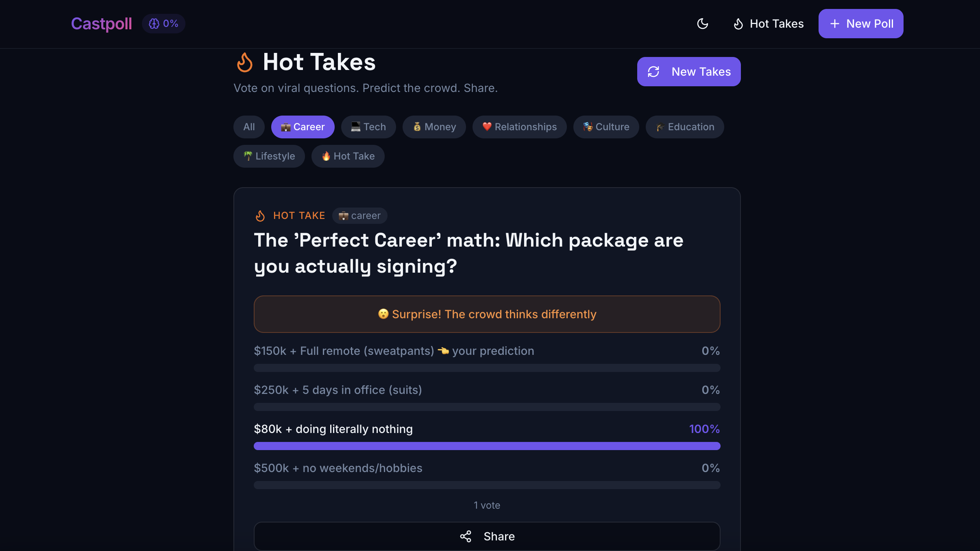The width and height of the screenshot is (980, 551).
Task: Click the share icon at bottom
Action: click(x=466, y=536)
